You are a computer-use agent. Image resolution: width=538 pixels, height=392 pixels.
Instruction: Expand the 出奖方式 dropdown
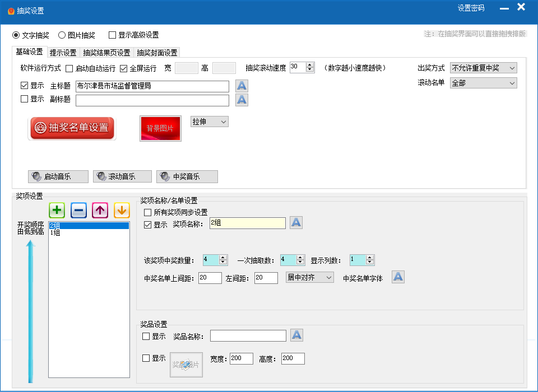pyautogui.click(x=483, y=68)
